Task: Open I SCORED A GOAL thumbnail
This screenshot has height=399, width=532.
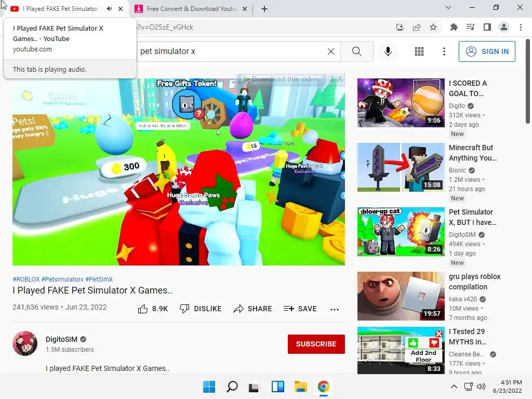Action: click(401, 103)
